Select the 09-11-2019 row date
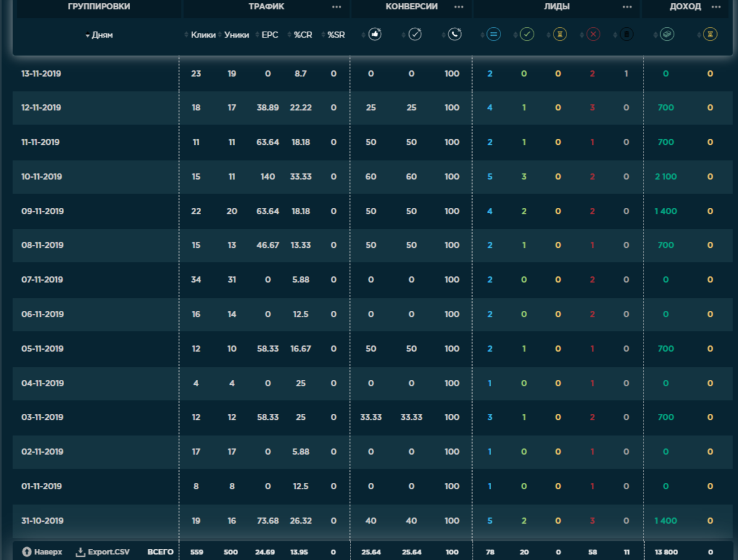The height and width of the screenshot is (560, 738). coord(43,211)
